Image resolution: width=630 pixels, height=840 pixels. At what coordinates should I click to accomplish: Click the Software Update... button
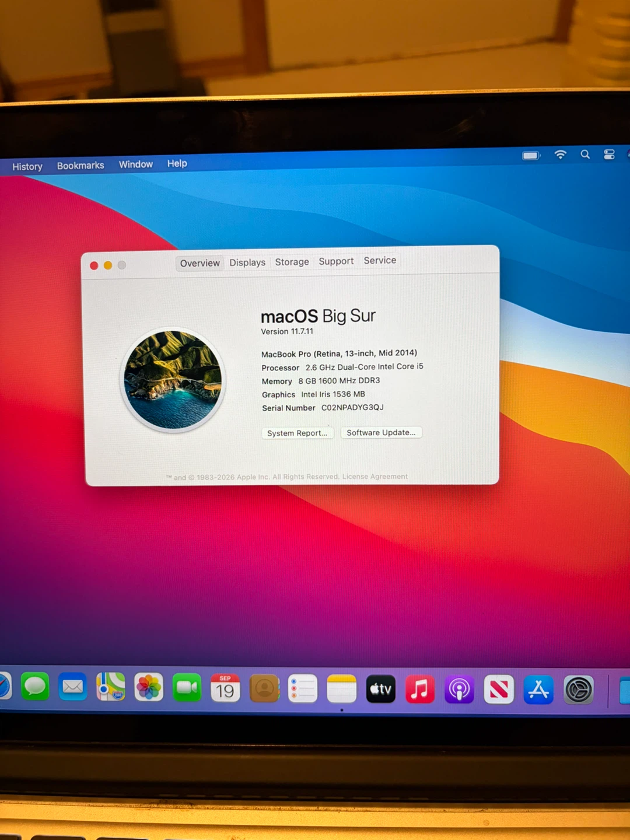tap(381, 432)
